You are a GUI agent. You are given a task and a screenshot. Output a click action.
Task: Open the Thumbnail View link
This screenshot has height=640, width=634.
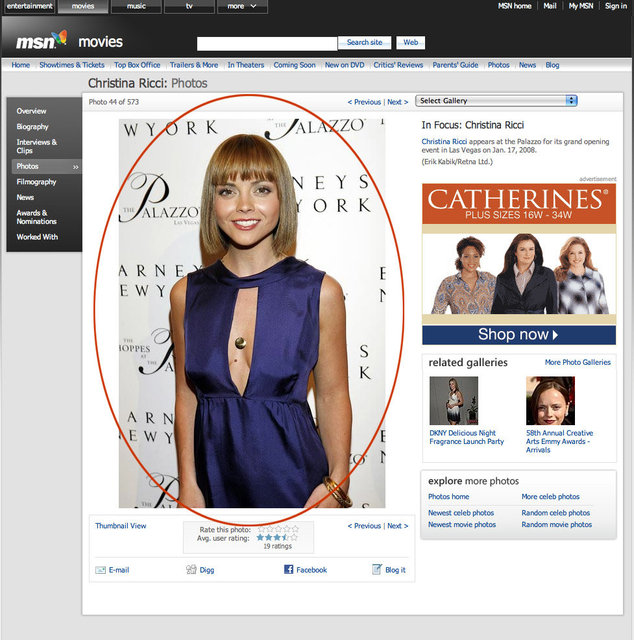pos(120,526)
